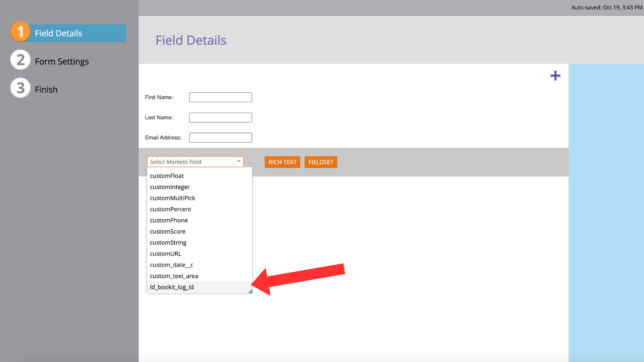Choose custom_date__c from the list

point(172,265)
